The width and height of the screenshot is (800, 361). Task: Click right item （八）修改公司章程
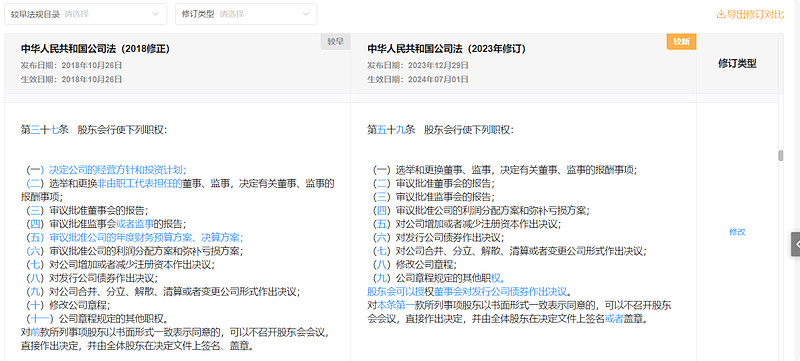point(413,265)
